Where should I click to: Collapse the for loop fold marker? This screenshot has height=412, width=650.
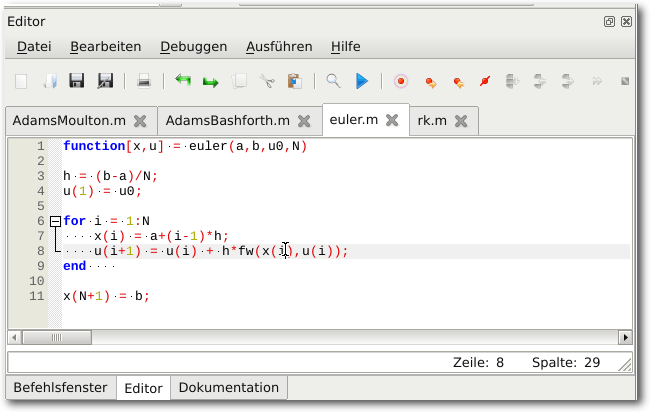coord(55,221)
